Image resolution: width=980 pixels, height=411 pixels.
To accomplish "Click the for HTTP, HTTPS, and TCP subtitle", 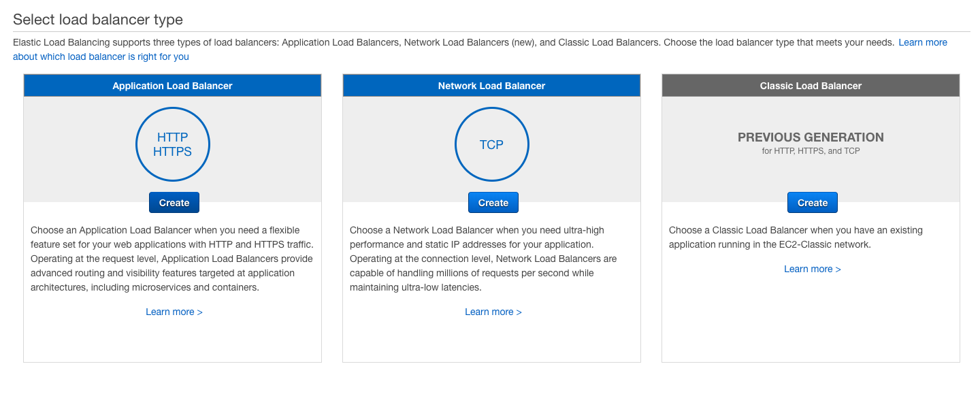I will tap(811, 150).
